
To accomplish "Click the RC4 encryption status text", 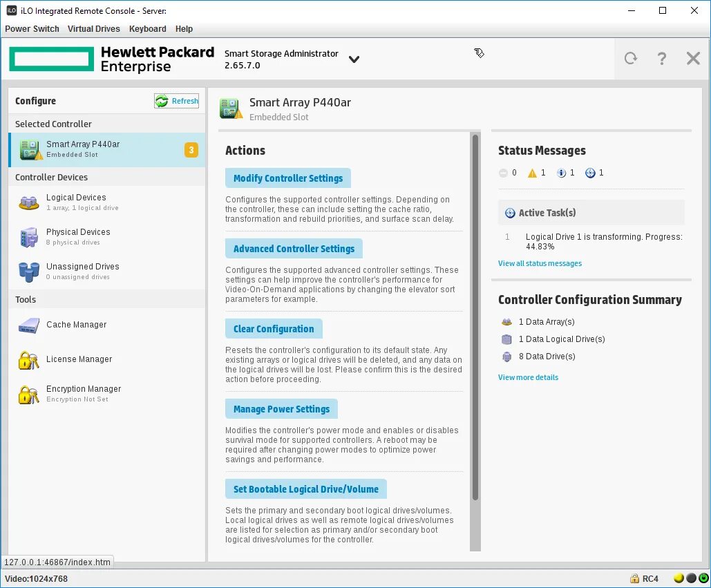I will pyautogui.click(x=650, y=579).
